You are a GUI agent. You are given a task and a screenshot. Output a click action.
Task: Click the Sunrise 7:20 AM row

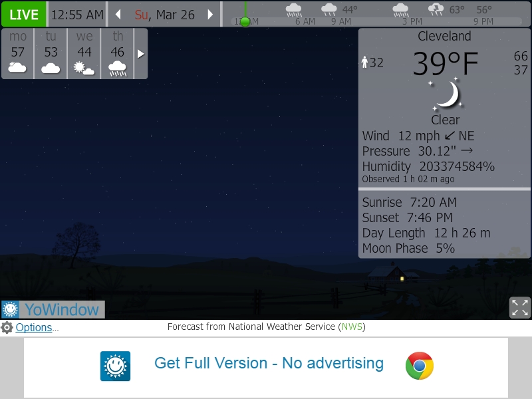pos(410,202)
